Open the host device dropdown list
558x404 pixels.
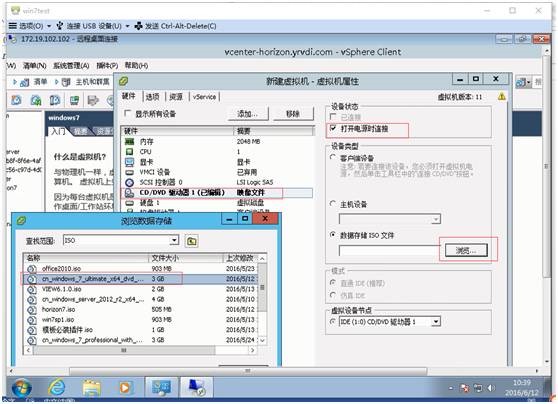click(x=436, y=219)
